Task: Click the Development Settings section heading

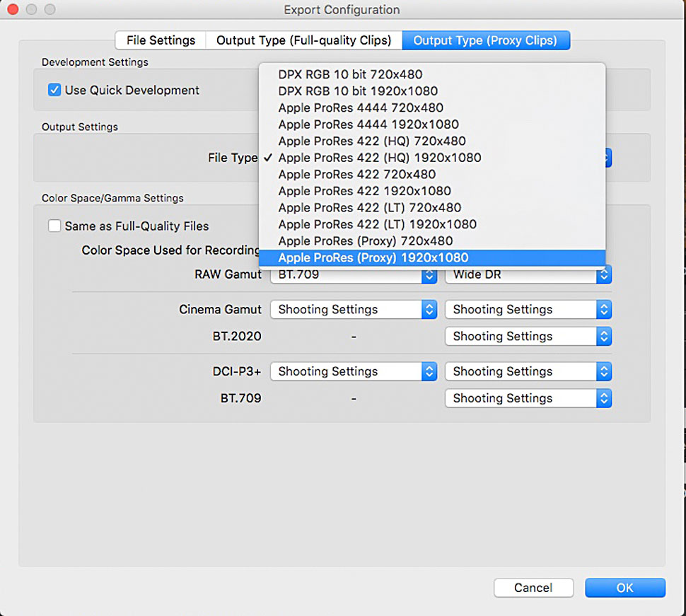Action: coord(95,62)
